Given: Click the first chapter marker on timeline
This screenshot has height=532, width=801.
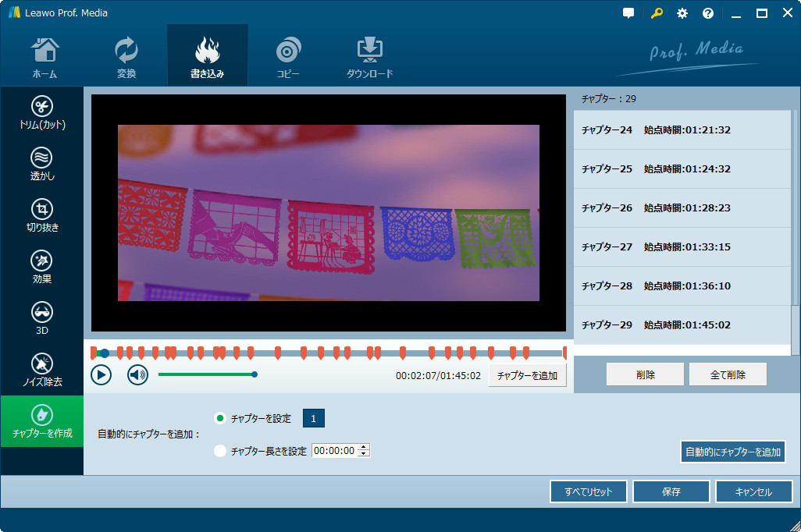Looking at the screenshot, I should coord(94,353).
